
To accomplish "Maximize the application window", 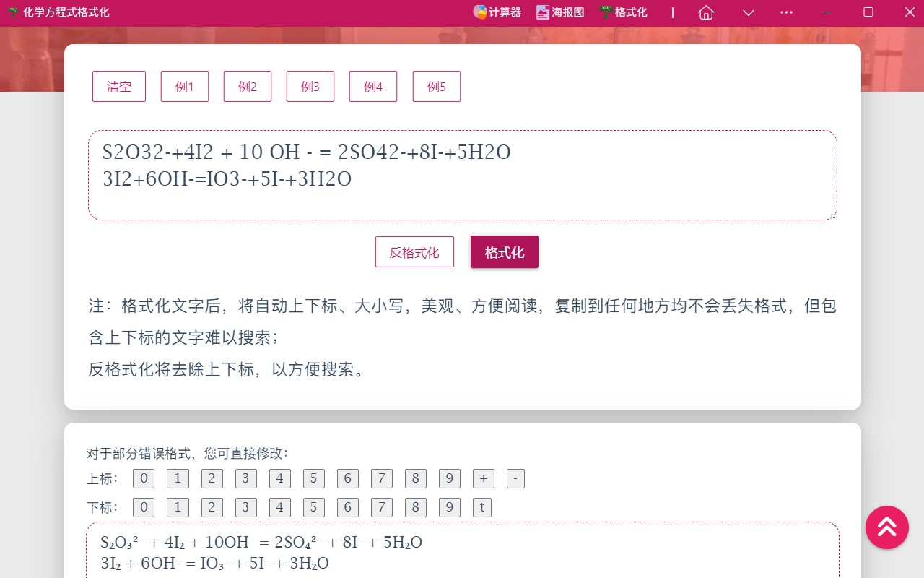I will pyautogui.click(x=868, y=12).
